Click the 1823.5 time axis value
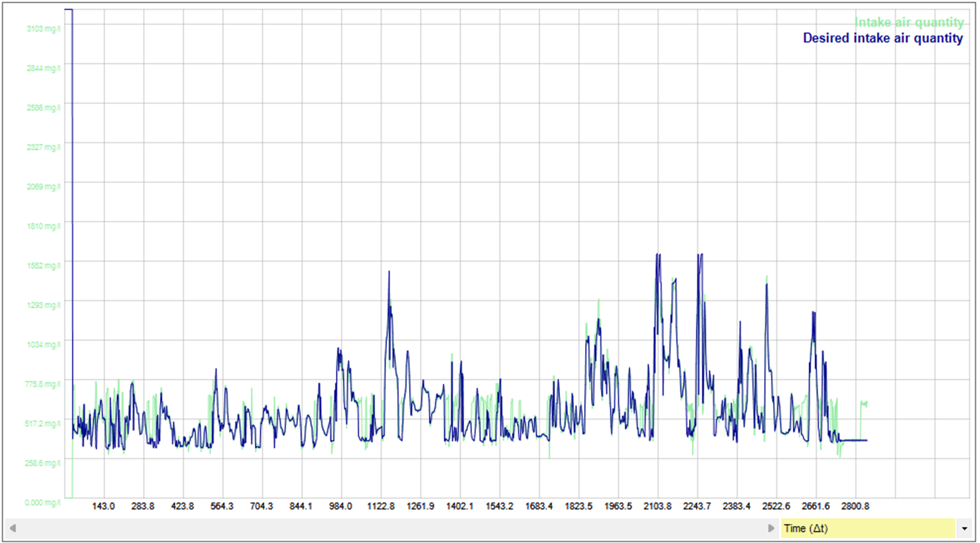Image resolution: width=980 pixels, height=543 pixels. coord(579,506)
